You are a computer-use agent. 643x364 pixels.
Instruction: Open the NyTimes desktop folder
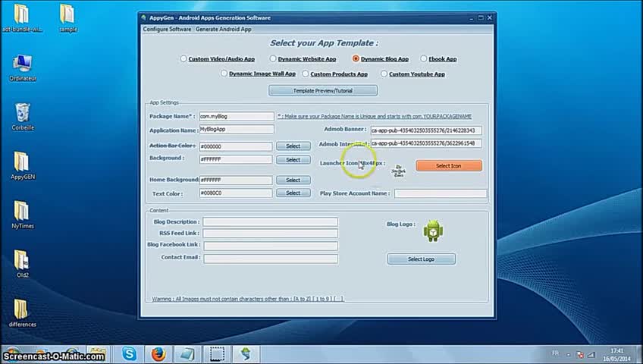coord(23,215)
